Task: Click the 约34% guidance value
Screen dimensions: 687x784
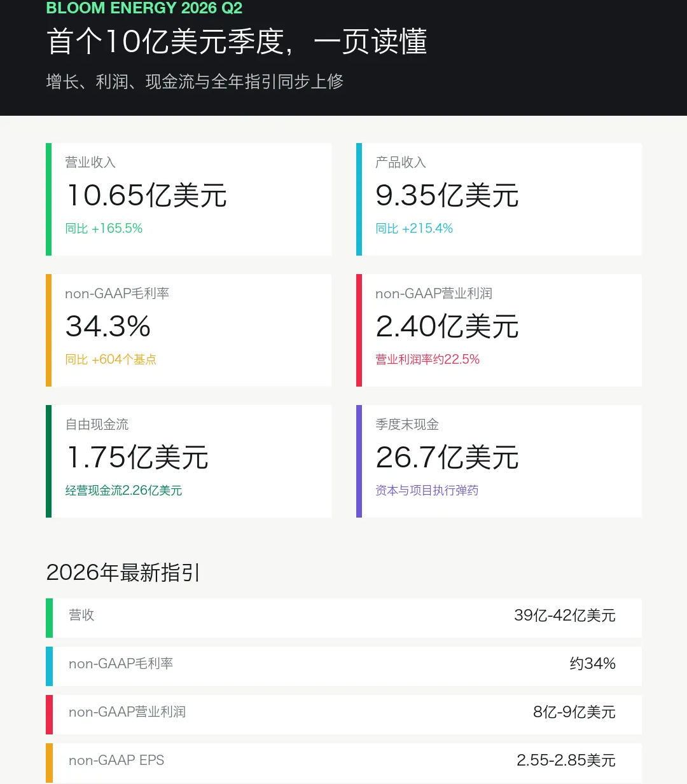Action: coord(592,663)
